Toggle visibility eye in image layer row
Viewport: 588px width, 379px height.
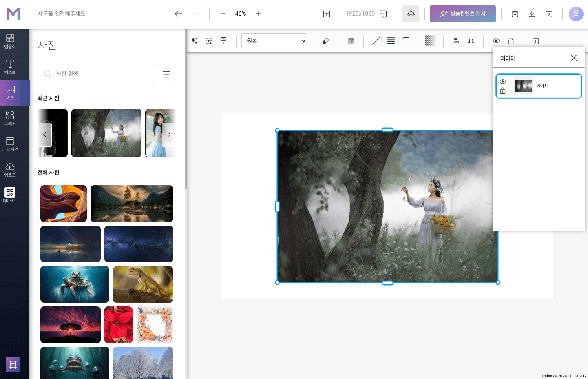click(503, 82)
